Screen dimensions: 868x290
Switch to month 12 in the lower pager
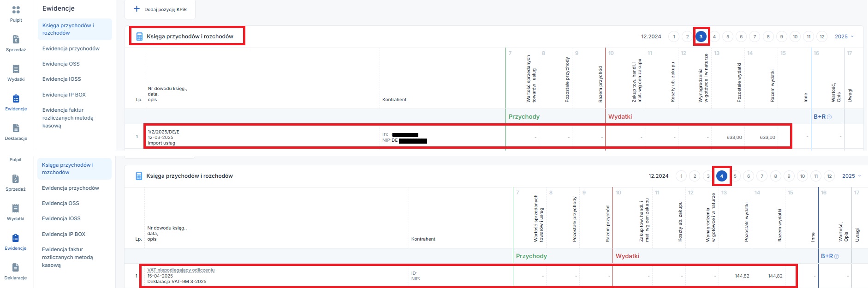click(x=829, y=176)
